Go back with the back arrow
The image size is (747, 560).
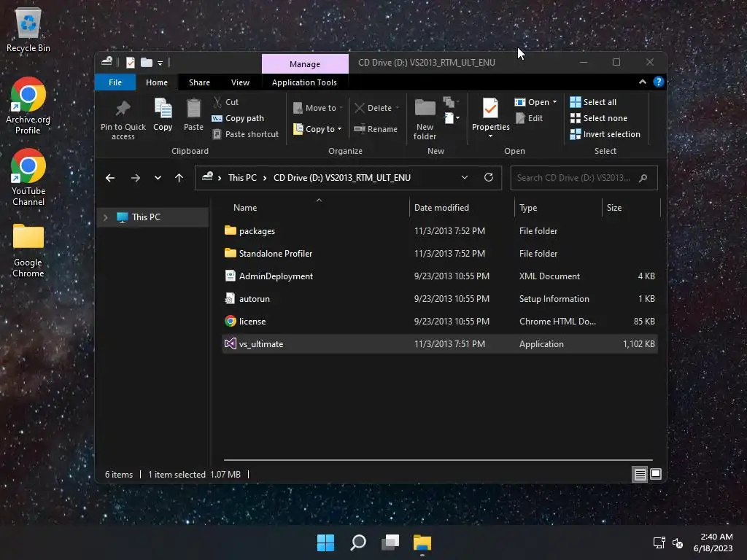pyautogui.click(x=110, y=178)
